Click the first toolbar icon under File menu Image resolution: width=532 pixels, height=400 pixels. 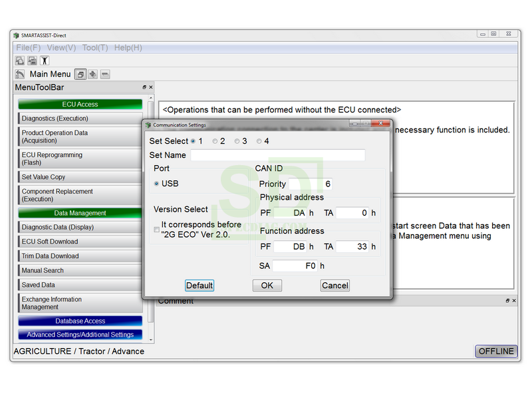[20, 61]
